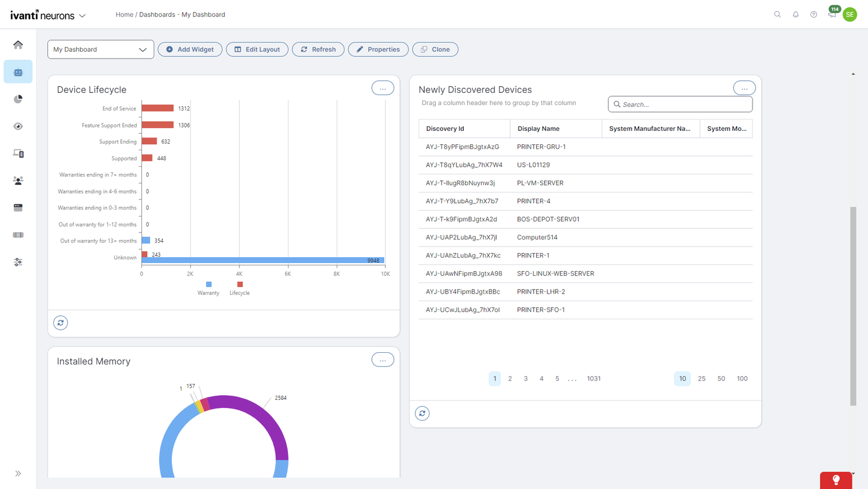Expand the sidebar with double chevron
868x489 pixels.
[18, 474]
